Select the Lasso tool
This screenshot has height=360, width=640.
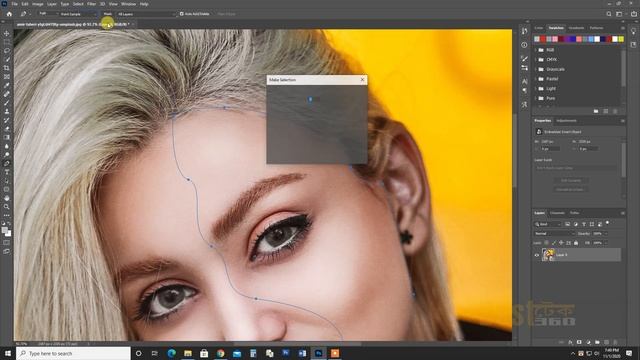(7, 51)
